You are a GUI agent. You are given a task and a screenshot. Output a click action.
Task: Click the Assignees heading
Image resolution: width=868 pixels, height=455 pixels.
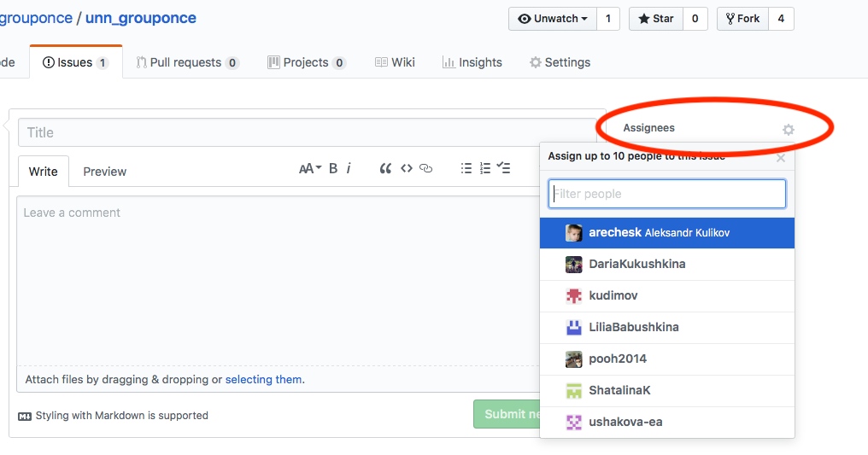point(648,128)
